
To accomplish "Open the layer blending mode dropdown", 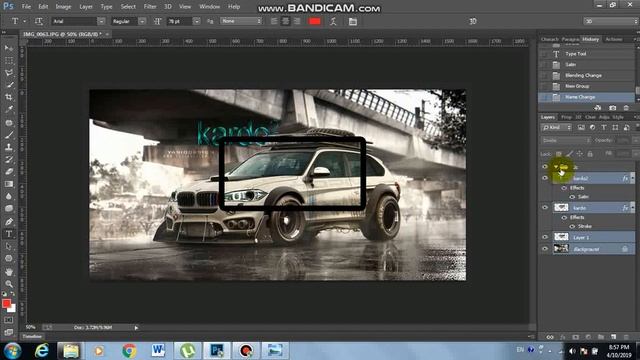I will [x=566, y=140].
